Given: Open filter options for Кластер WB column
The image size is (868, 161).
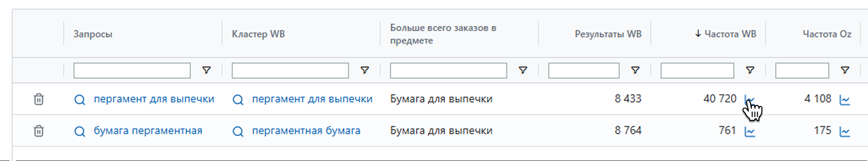Looking at the screenshot, I should [365, 70].
